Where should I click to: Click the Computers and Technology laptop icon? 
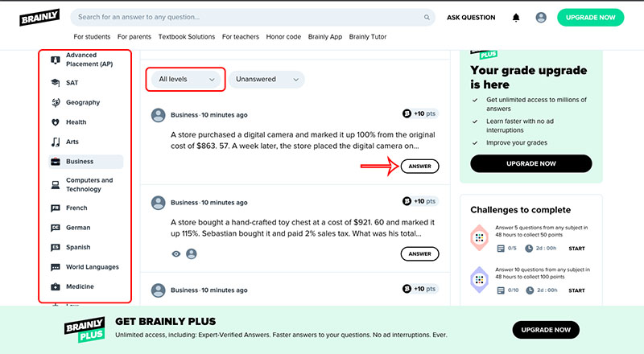[56, 185]
